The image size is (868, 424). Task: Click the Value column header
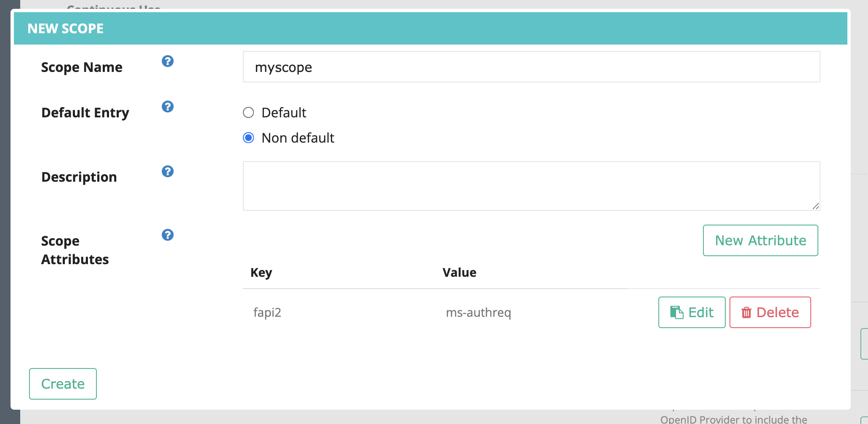[459, 273]
